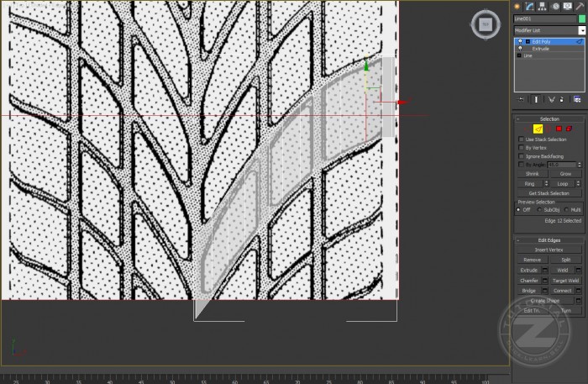Viewport: 588px width, 384px height.
Task: Select Element sub-object level icon
Action: [569, 129]
